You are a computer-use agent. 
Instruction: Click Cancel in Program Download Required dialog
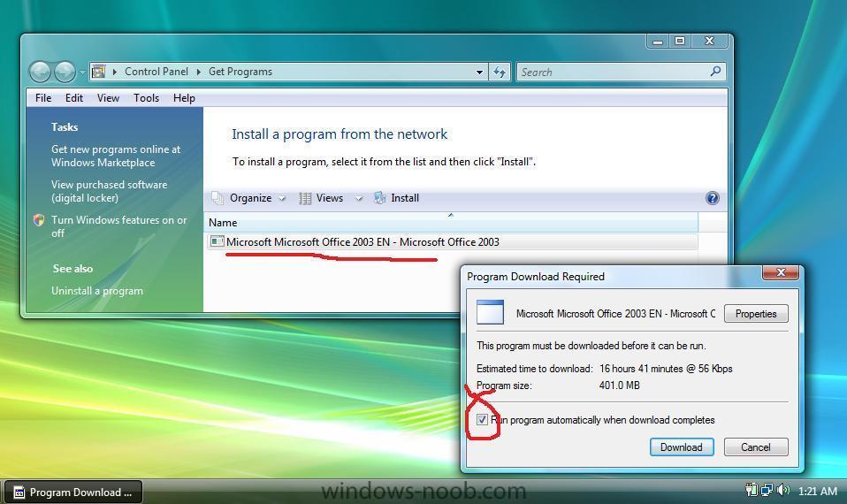(x=756, y=447)
